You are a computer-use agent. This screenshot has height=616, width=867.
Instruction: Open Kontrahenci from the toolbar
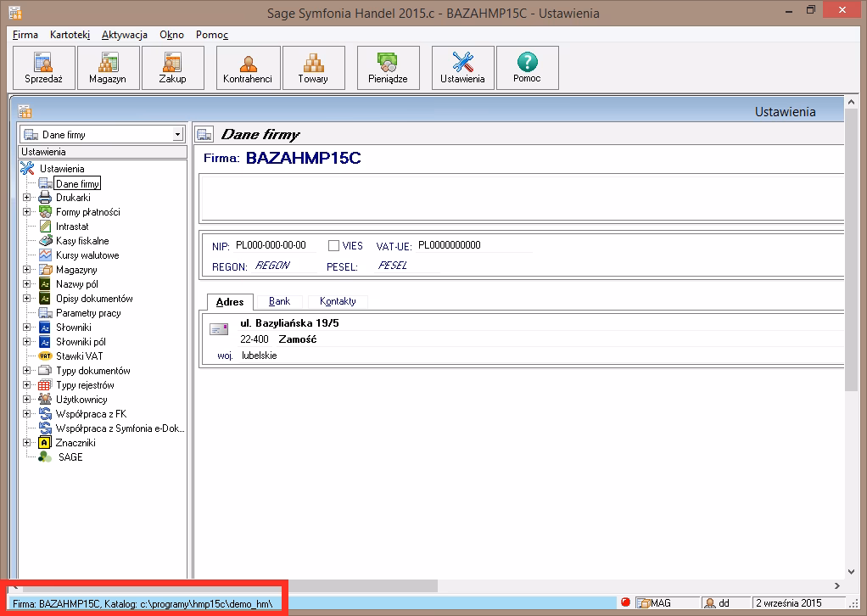coord(248,68)
